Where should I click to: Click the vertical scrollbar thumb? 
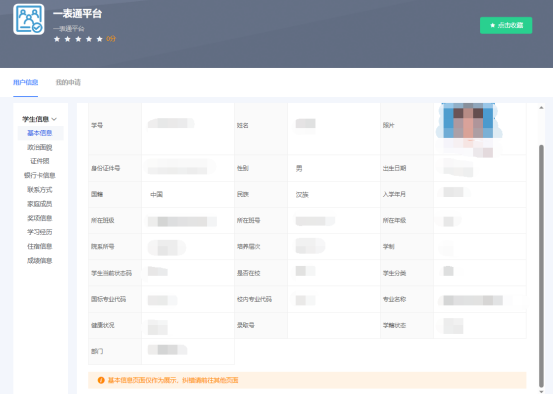pos(541,266)
